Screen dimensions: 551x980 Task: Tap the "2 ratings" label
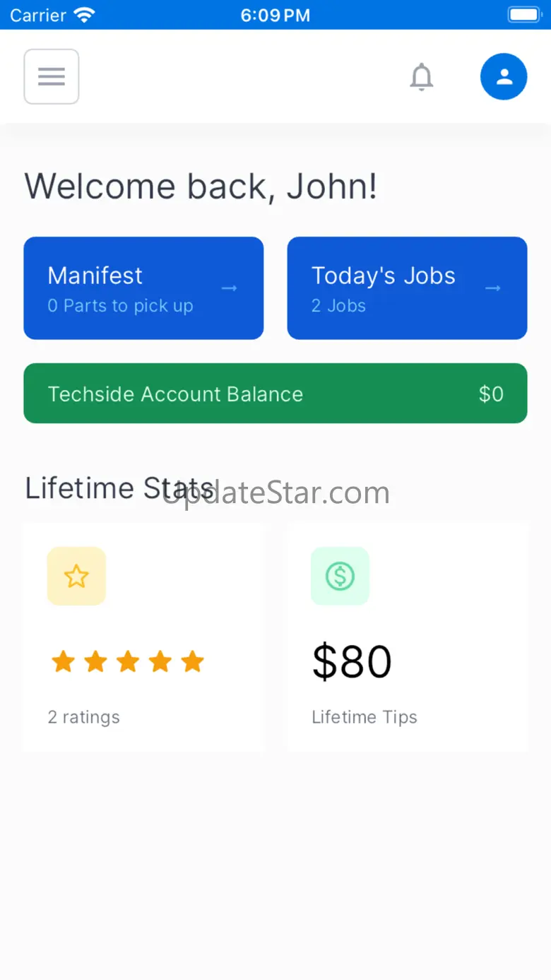pyautogui.click(x=84, y=717)
